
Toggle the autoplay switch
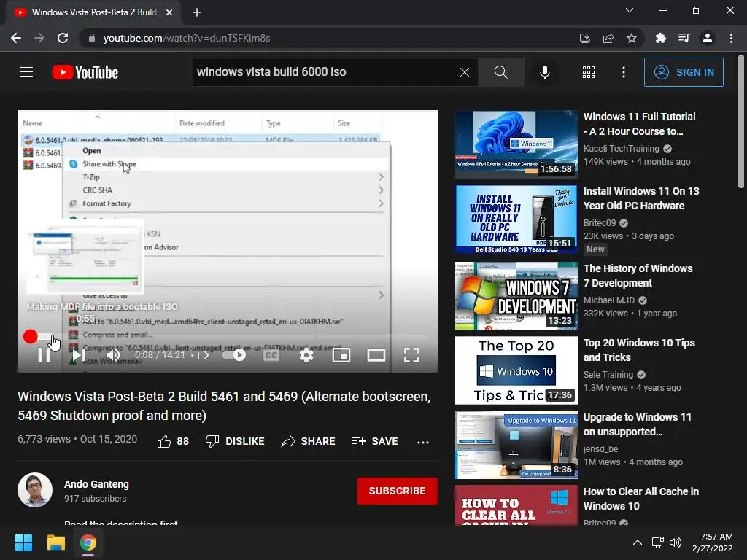(236, 355)
